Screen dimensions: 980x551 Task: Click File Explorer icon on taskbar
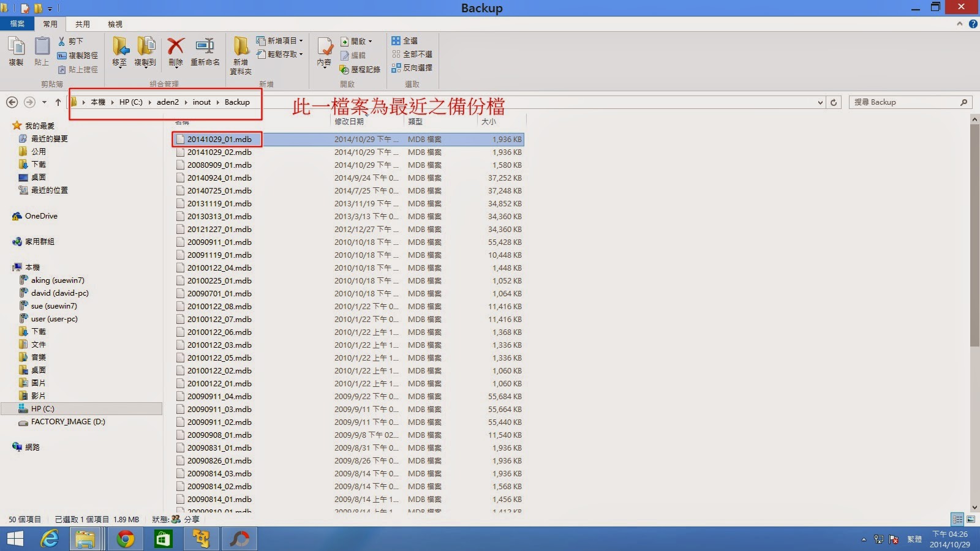[x=85, y=539]
